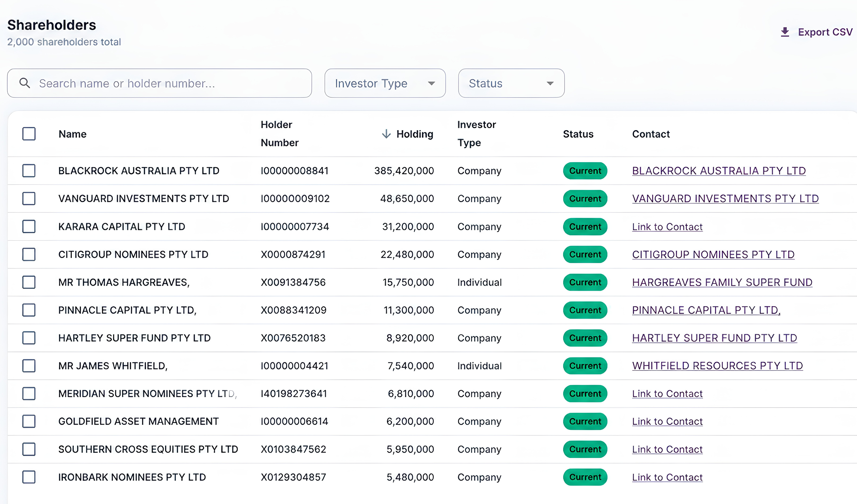Click Link to Contact for SOUTHERN CROSS EQUITIES
The image size is (857, 504).
667,449
